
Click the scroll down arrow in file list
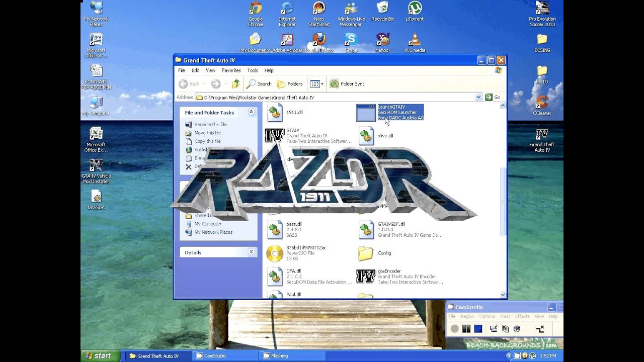pyautogui.click(x=503, y=295)
